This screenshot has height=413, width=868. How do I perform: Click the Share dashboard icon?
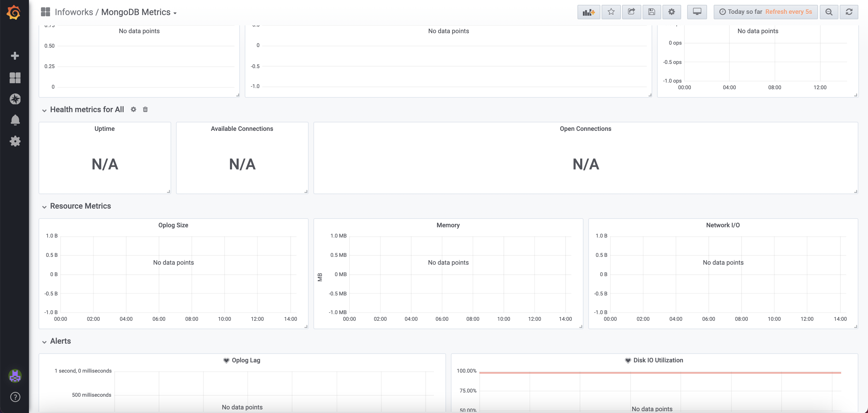(631, 12)
